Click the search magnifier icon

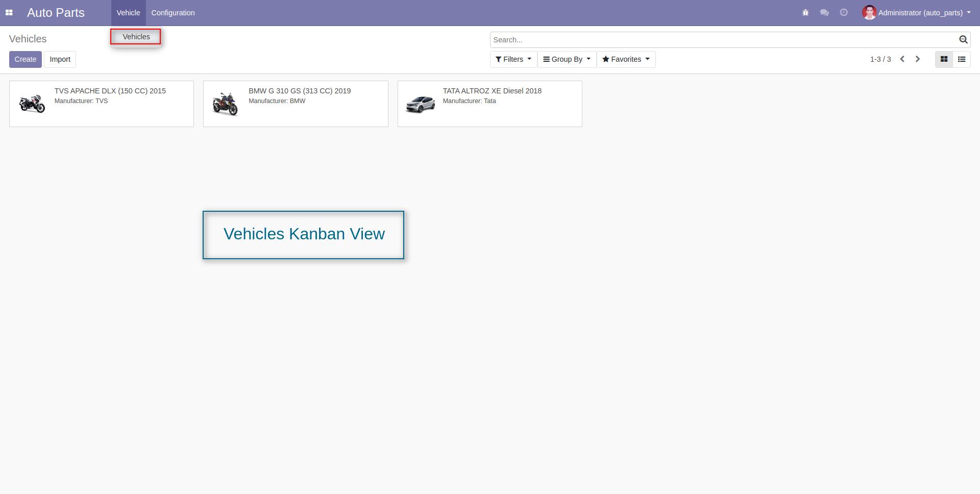pos(963,40)
